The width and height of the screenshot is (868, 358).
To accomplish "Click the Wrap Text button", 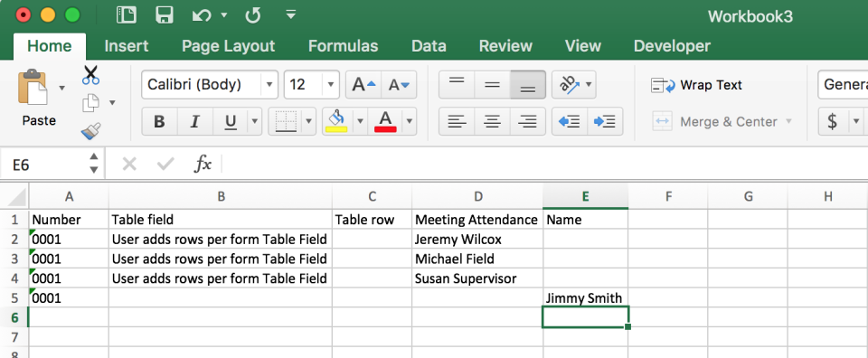I will coord(696,85).
